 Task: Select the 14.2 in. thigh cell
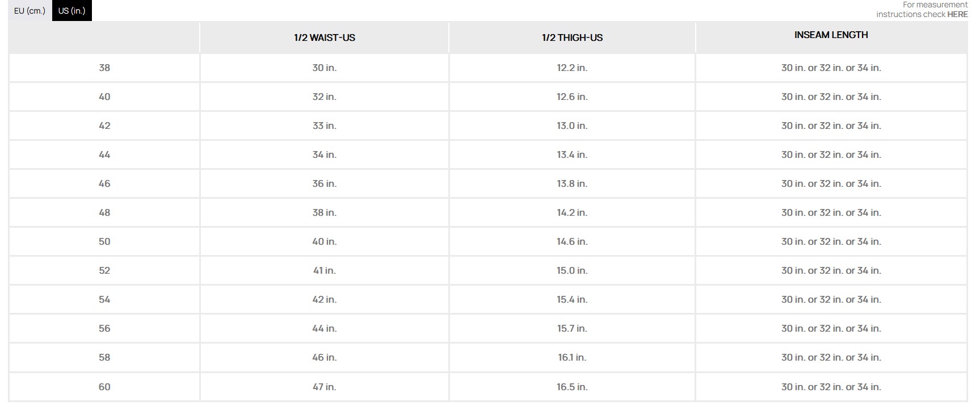[x=572, y=213]
